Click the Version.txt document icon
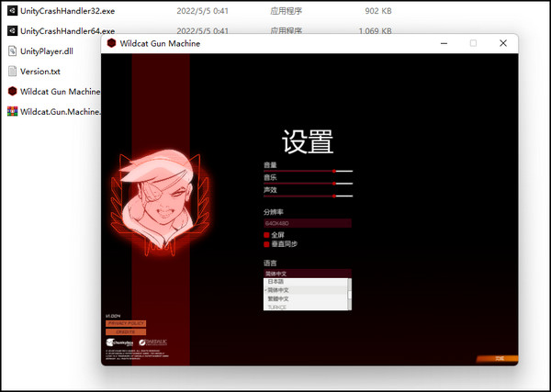 tap(12, 72)
